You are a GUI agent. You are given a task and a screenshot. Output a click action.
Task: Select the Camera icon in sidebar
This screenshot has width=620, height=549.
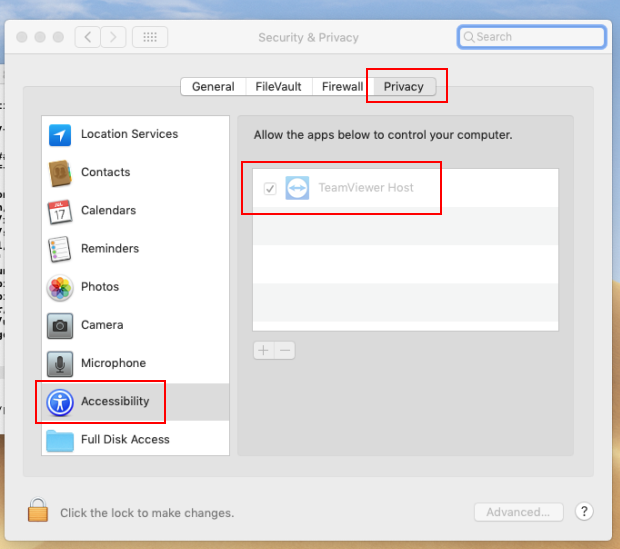[60, 326]
